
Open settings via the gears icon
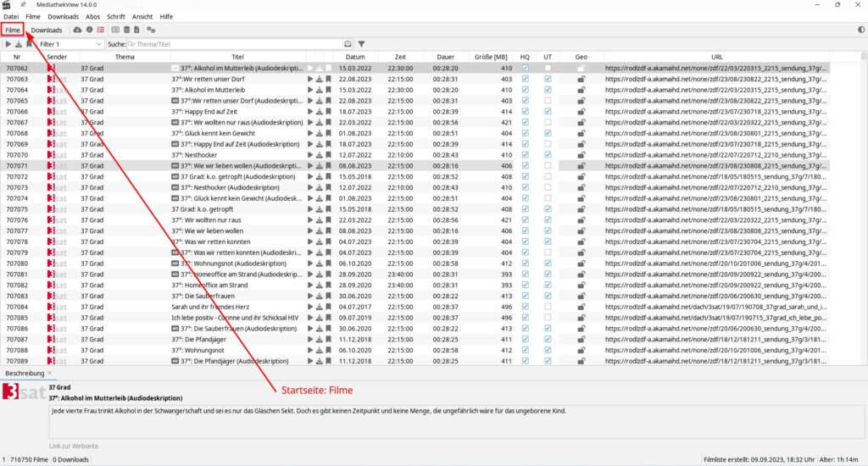click(x=151, y=30)
